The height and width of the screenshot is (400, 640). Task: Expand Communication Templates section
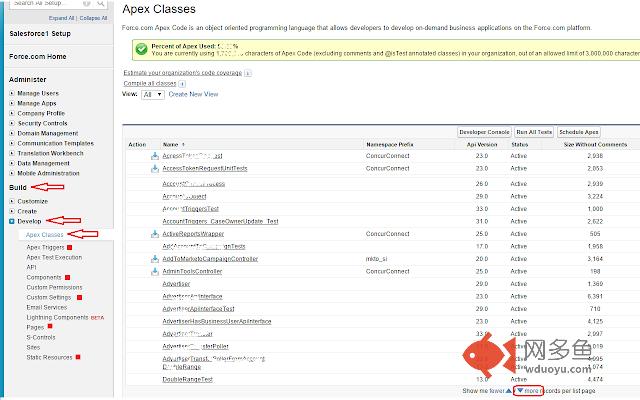(12, 143)
